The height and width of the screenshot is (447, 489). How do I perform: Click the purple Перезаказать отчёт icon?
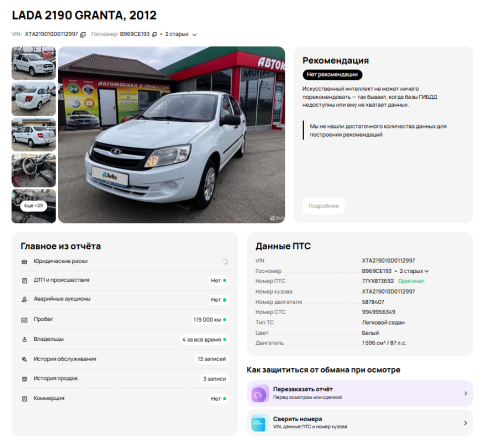(x=260, y=394)
